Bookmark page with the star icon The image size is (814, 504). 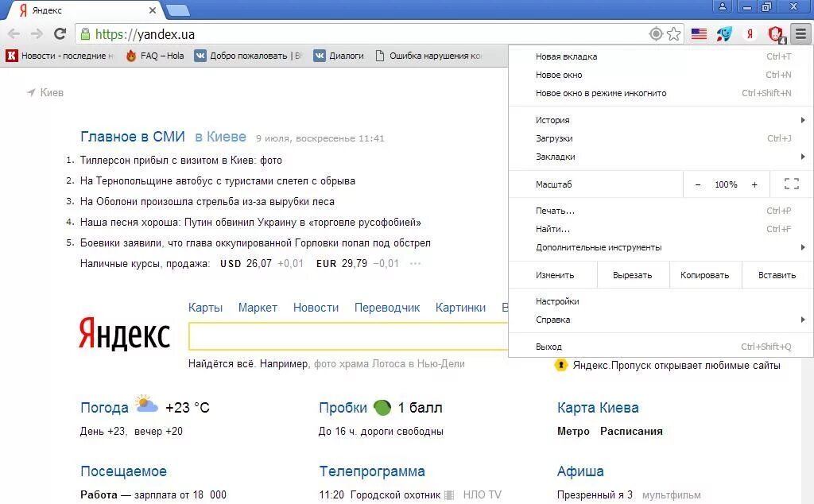674,33
